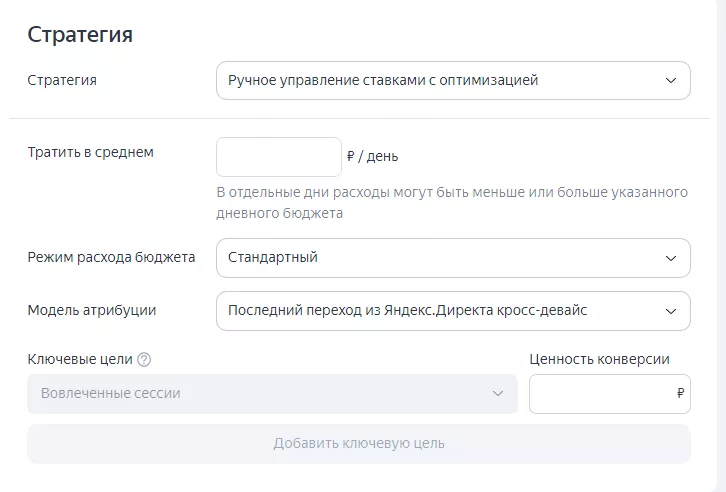Viewport: 726px width, 492px height.
Task: Click the Модель атрибуции label
Action: 92,310
